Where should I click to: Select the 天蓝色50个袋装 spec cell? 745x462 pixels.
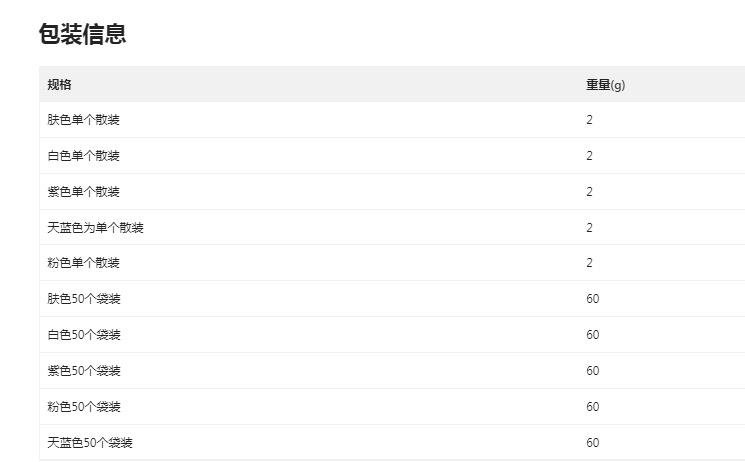[x=90, y=443]
